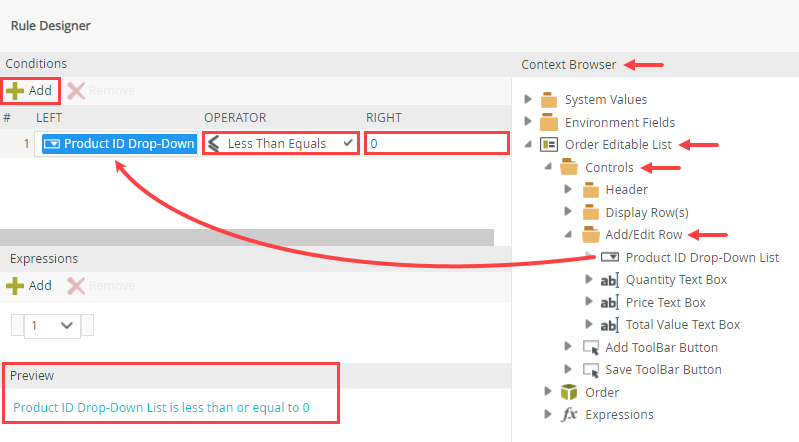
Task: Click the text box icon beside Total Value
Action: tap(609, 325)
